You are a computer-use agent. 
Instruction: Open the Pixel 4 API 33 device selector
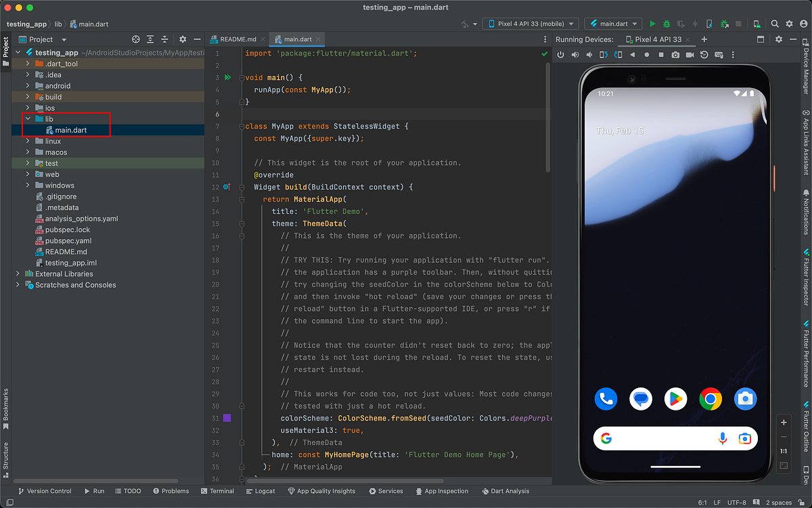click(530, 23)
